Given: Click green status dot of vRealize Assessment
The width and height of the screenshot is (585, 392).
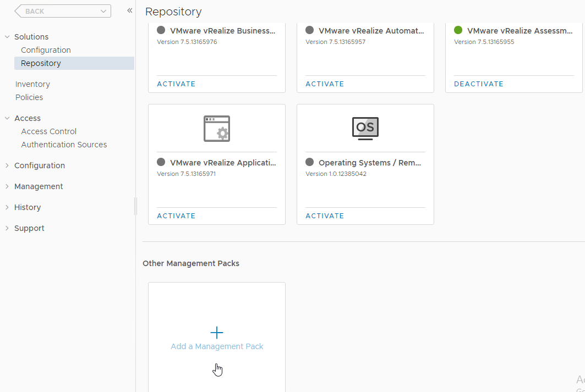Looking at the screenshot, I should (458, 30).
